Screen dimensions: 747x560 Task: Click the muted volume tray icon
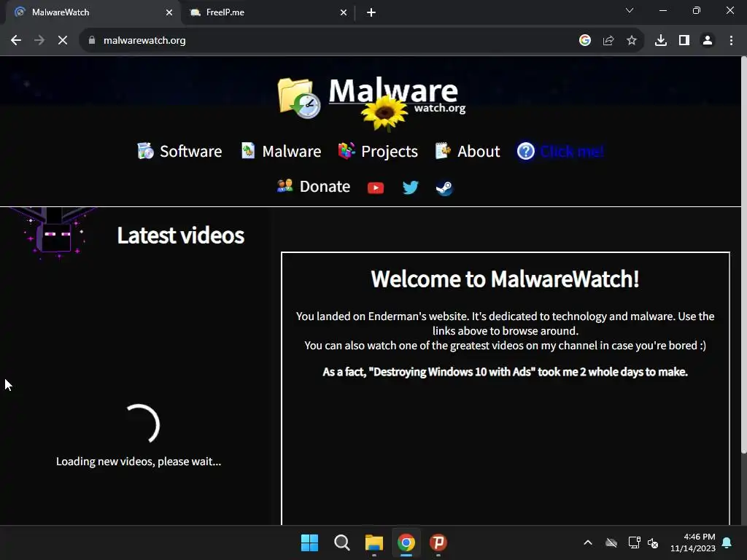point(653,542)
